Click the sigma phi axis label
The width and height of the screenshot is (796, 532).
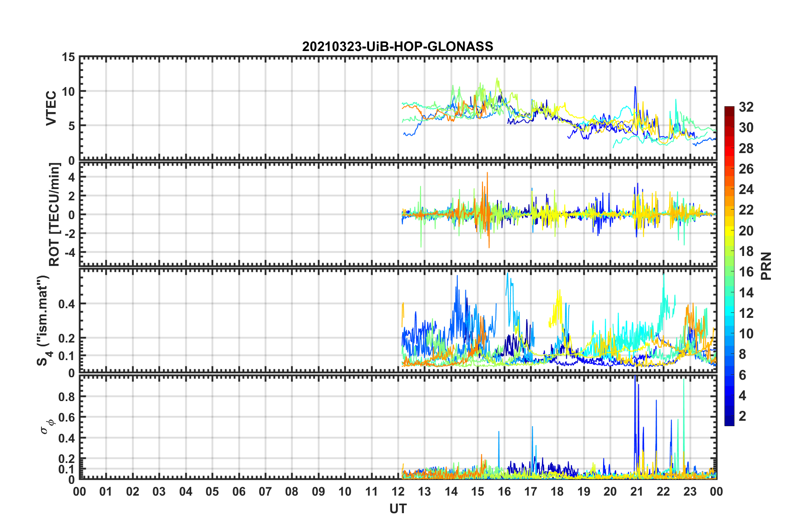47,426
